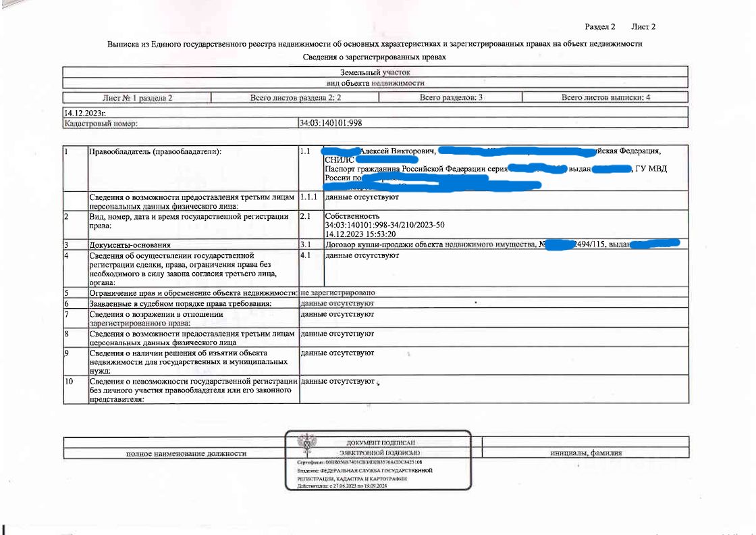Click "Всего листов раздела 2: 2"

coord(296,98)
